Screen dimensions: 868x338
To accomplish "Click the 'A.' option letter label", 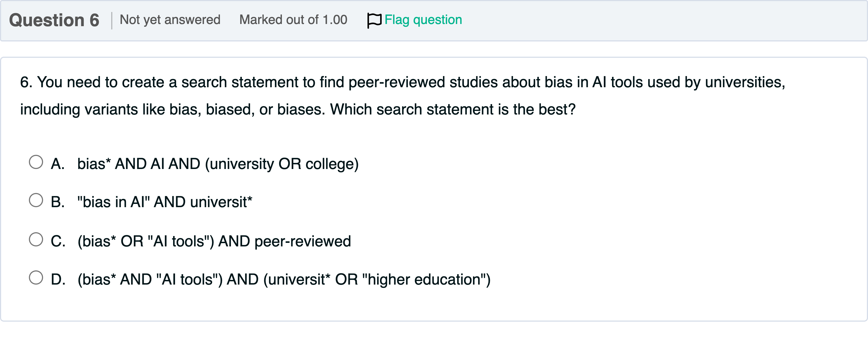I will point(58,164).
